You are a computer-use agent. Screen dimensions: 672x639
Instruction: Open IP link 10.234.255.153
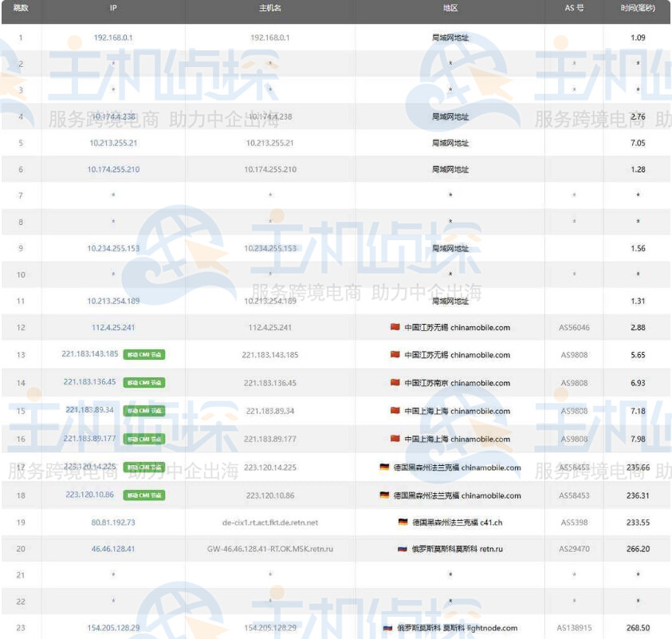point(113,248)
